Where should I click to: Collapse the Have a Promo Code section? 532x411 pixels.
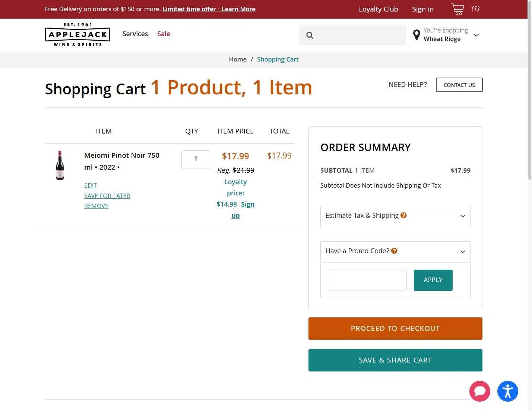click(x=395, y=252)
